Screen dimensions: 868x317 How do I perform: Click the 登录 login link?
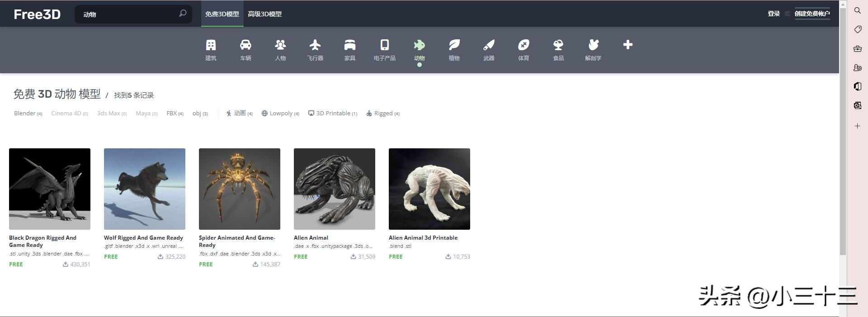(x=774, y=14)
